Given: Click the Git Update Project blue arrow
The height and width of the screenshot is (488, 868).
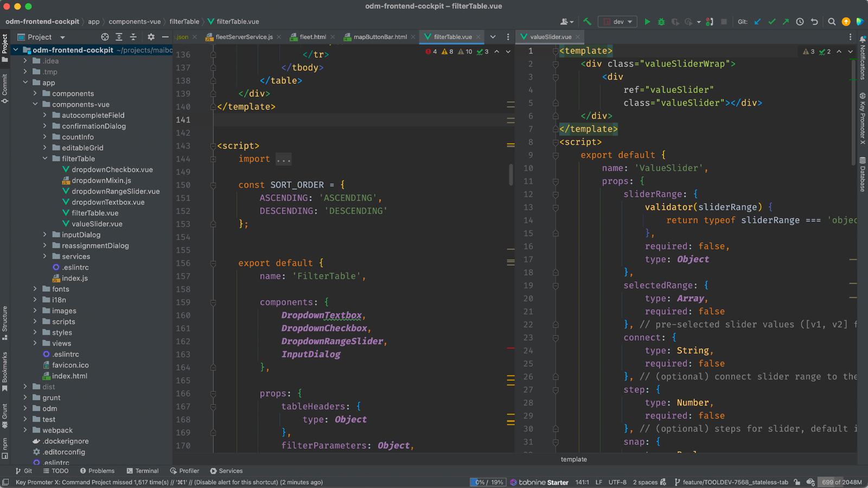Looking at the screenshot, I should click(758, 22).
